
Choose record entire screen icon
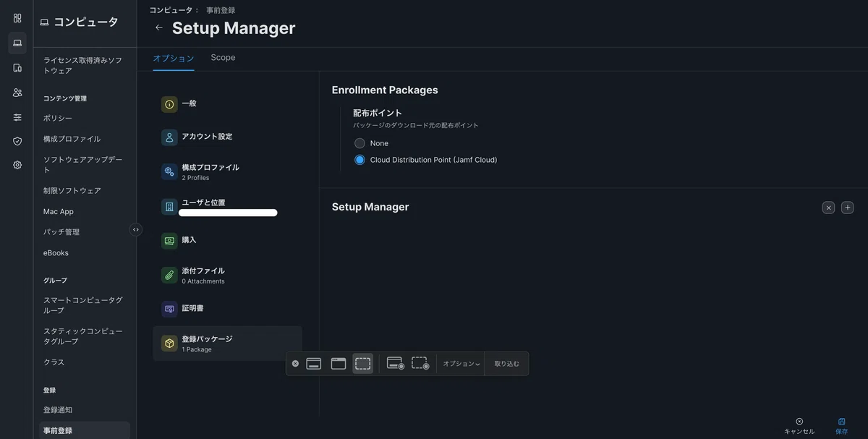click(396, 364)
